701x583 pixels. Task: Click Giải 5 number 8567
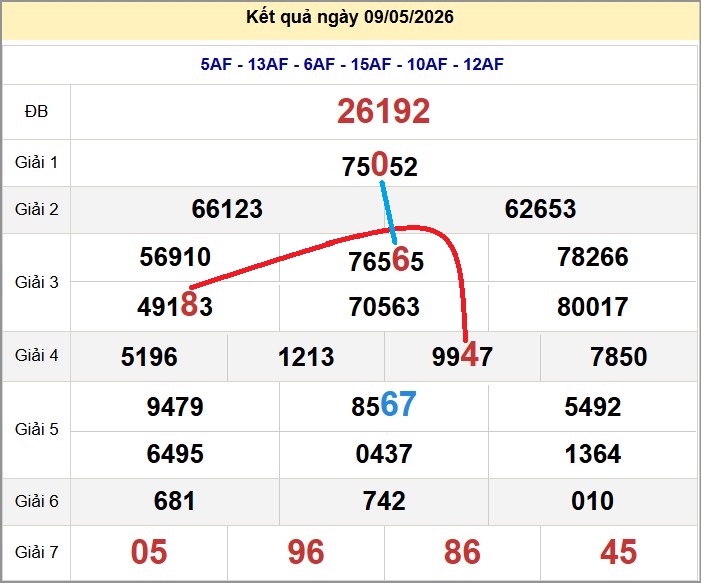(x=384, y=405)
